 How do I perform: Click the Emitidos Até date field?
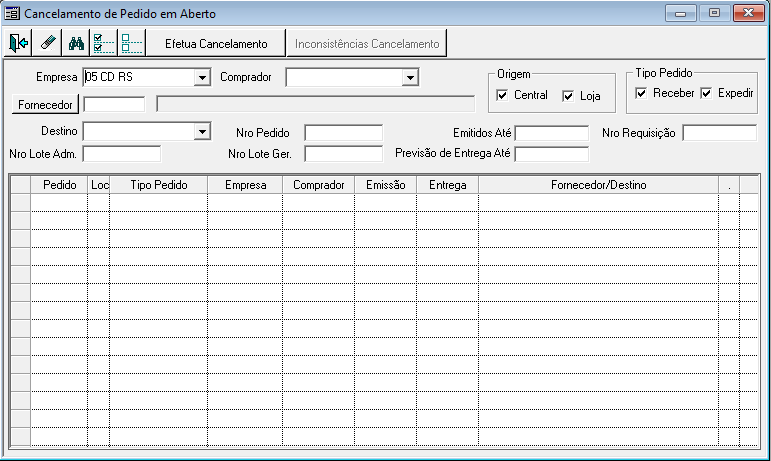[552, 133]
